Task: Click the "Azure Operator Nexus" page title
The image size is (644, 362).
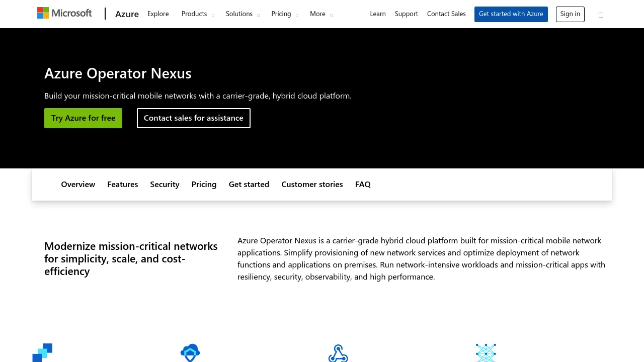Action: coord(118,73)
